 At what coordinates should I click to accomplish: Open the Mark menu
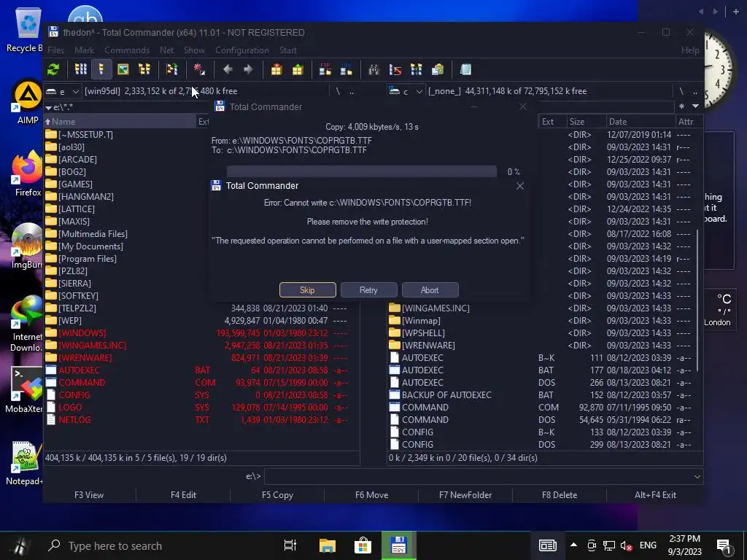(x=84, y=50)
